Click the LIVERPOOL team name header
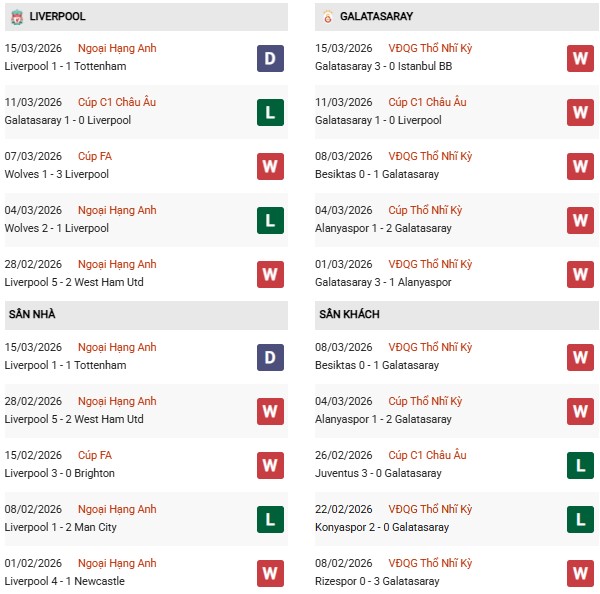The width and height of the screenshot is (600, 594). click(x=57, y=17)
